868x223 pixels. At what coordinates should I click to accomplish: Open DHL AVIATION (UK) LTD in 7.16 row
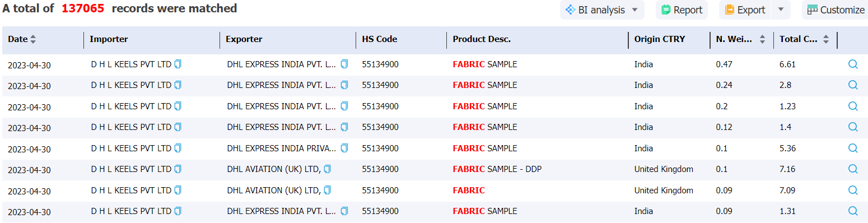click(274, 169)
